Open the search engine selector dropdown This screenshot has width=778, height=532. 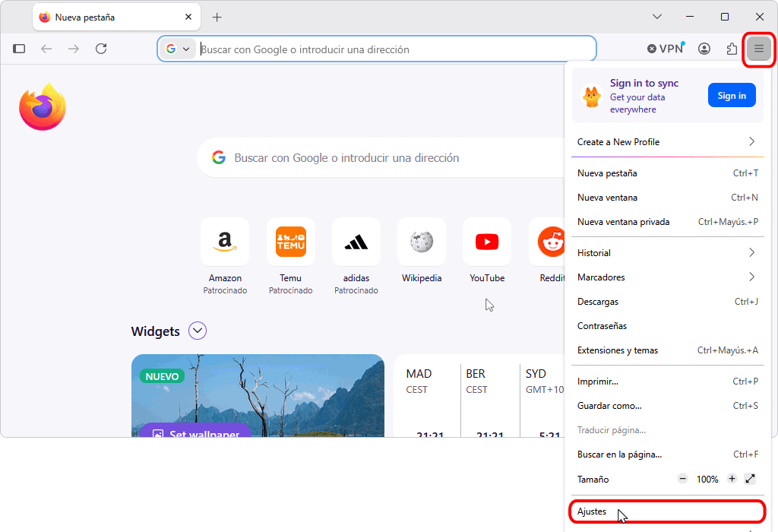(x=179, y=49)
